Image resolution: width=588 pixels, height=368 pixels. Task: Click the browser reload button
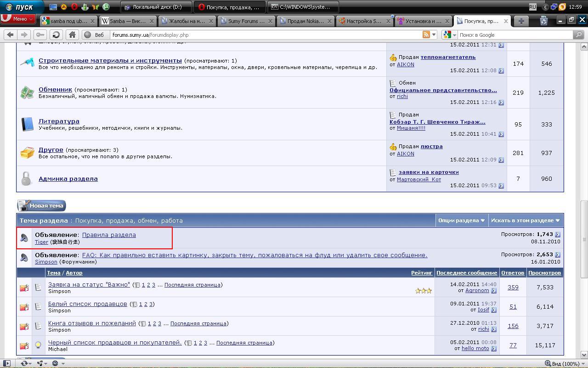56,34
